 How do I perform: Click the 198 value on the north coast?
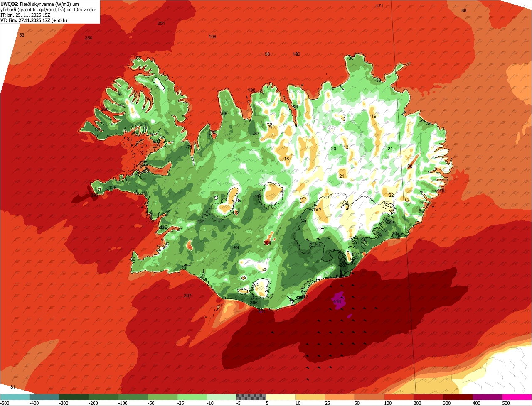(251, 90)
